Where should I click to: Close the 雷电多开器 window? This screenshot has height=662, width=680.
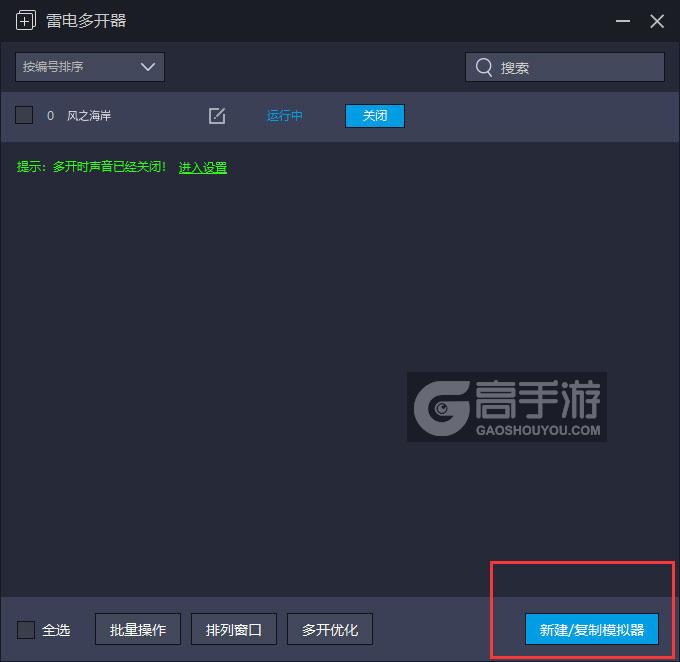[x=657, y=21]
